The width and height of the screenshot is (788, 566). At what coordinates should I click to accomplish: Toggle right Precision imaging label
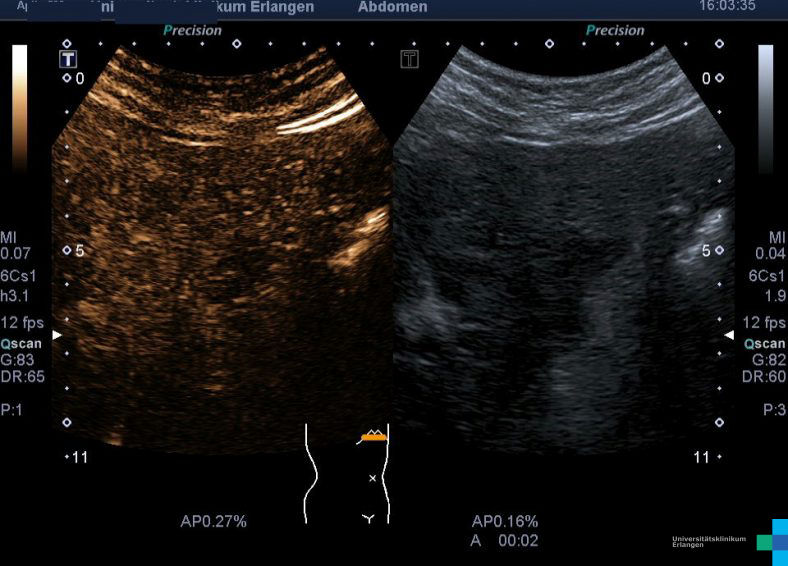615,31
